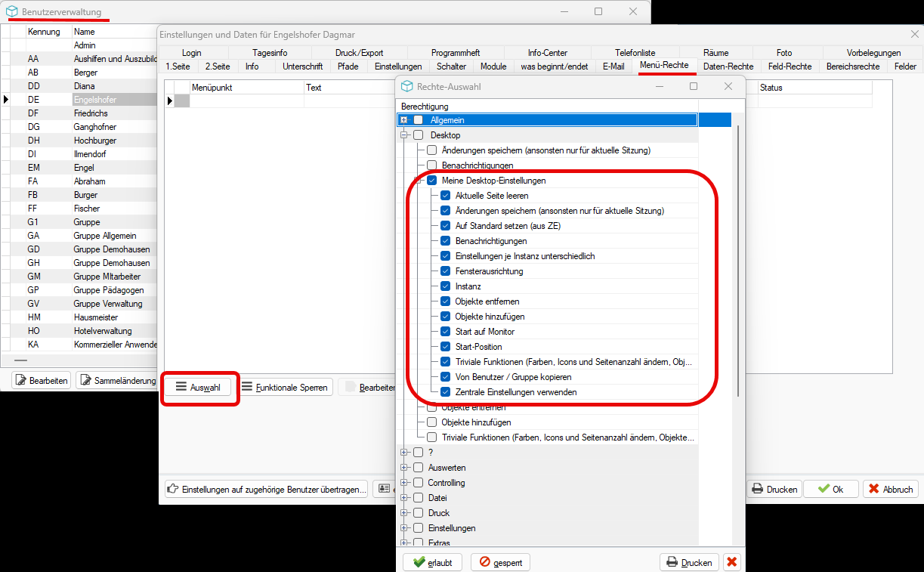Expand the ? tree node
The height and width of the screenshot is (572, 924).
[x=404, y=453]
